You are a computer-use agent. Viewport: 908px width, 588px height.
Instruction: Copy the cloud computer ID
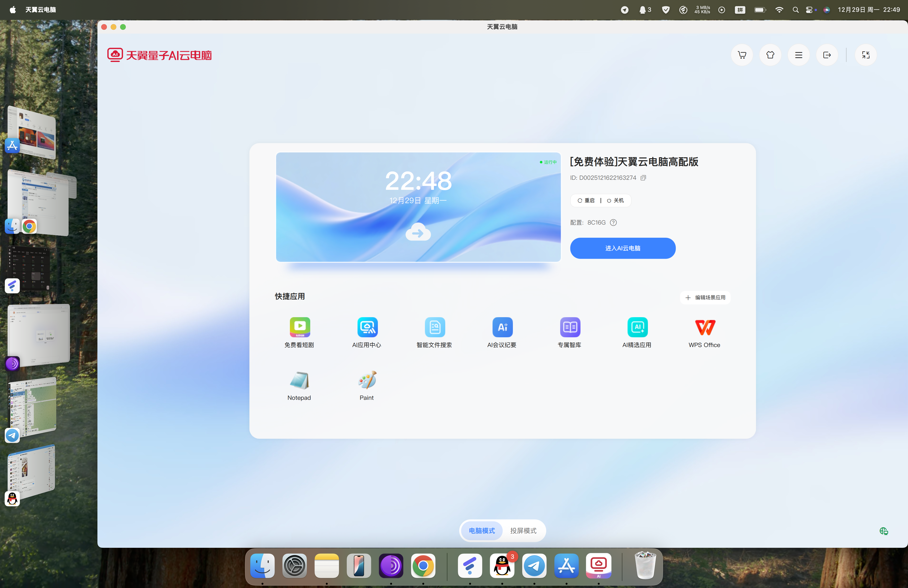pyautogui.click(x=643, y=178)
